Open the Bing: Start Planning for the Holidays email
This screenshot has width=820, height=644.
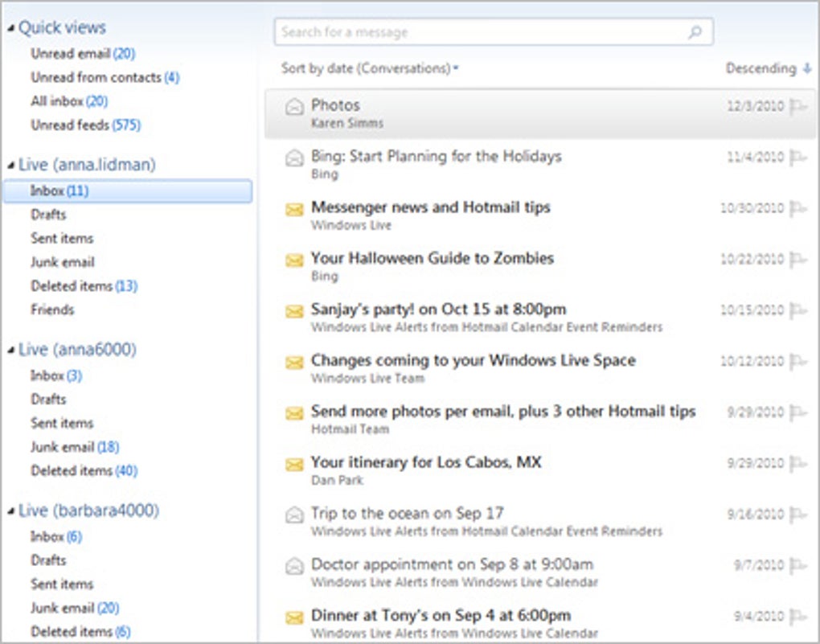pyautogui.click(x=436, y=157)
